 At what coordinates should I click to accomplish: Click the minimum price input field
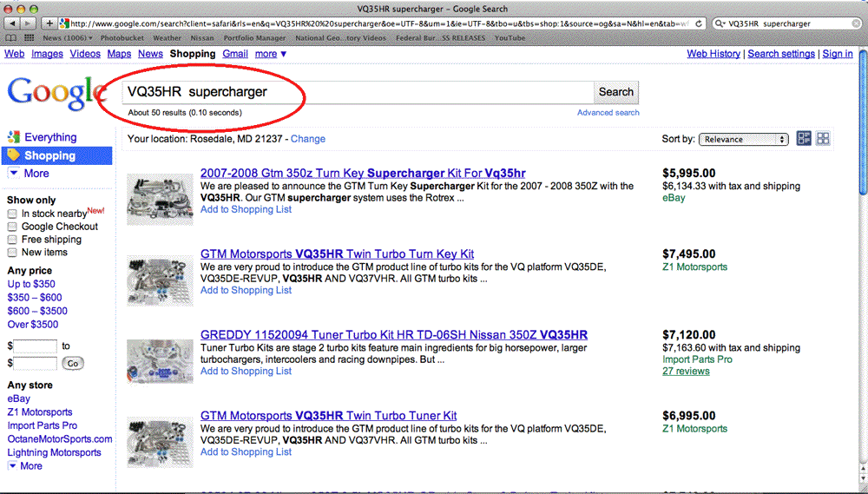pos(36,346)
